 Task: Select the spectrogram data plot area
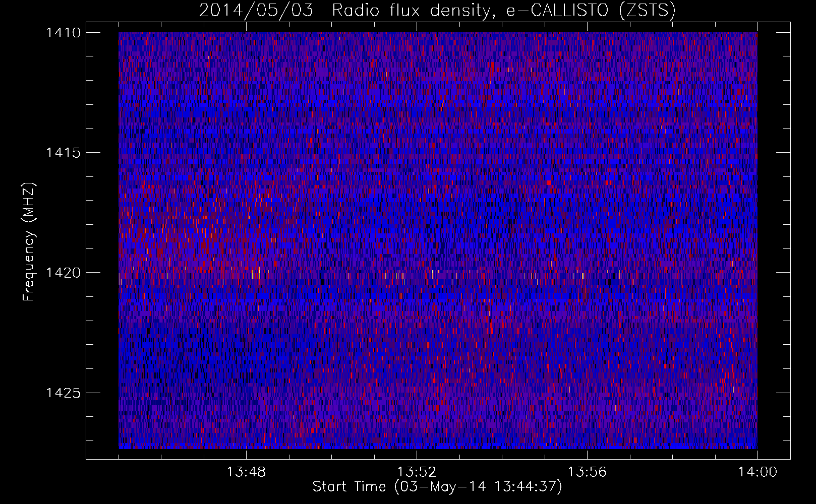438,240
